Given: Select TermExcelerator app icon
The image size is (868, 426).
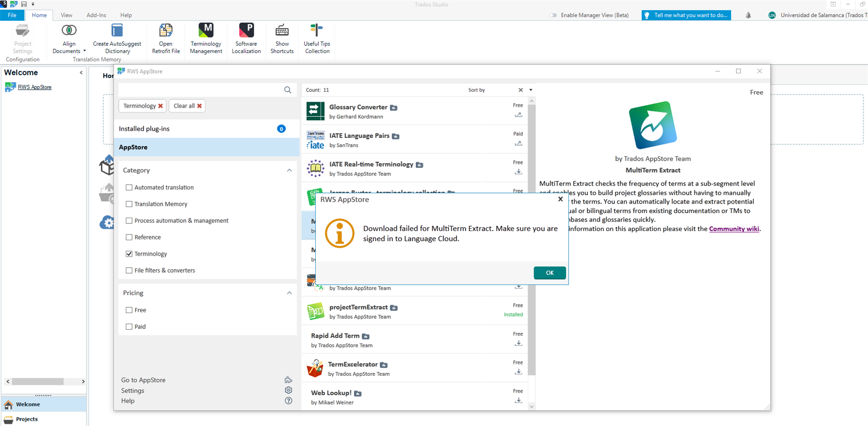Looking at the screenshot, I should (x=315, y=369).
